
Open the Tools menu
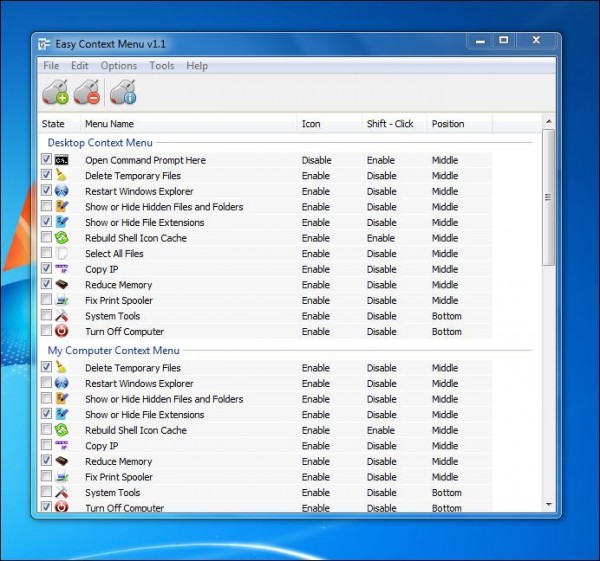[161, 66]
